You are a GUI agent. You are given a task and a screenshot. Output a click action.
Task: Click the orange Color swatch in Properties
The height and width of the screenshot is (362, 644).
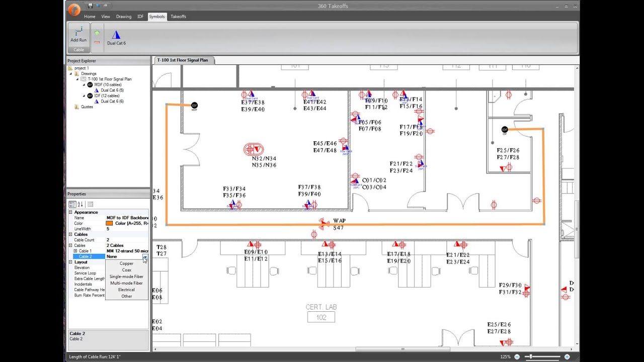[109, 223]
